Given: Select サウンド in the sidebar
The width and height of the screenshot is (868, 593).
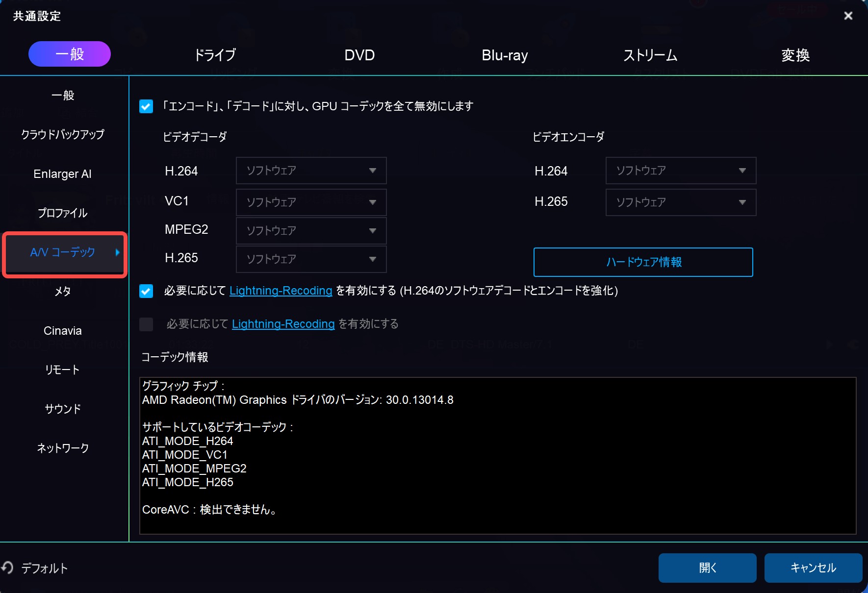Looking at the screenshot, I should point(63,409).
